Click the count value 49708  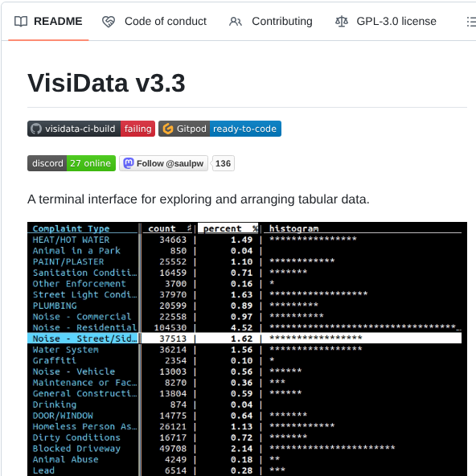tap(173, 449)
